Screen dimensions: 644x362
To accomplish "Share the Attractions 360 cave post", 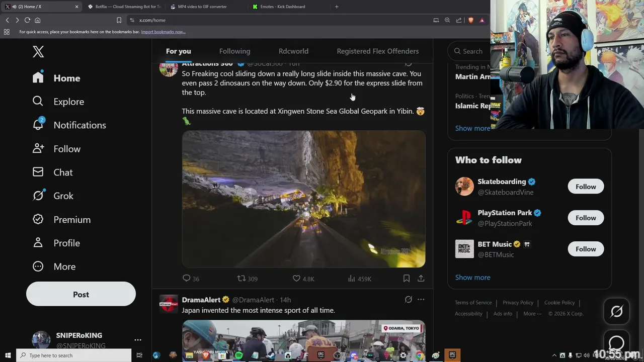I will tap(421, 279).
